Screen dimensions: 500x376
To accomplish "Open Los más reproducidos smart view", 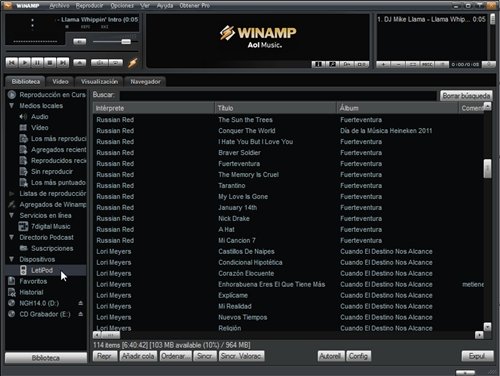I will [x=52, y=139].
